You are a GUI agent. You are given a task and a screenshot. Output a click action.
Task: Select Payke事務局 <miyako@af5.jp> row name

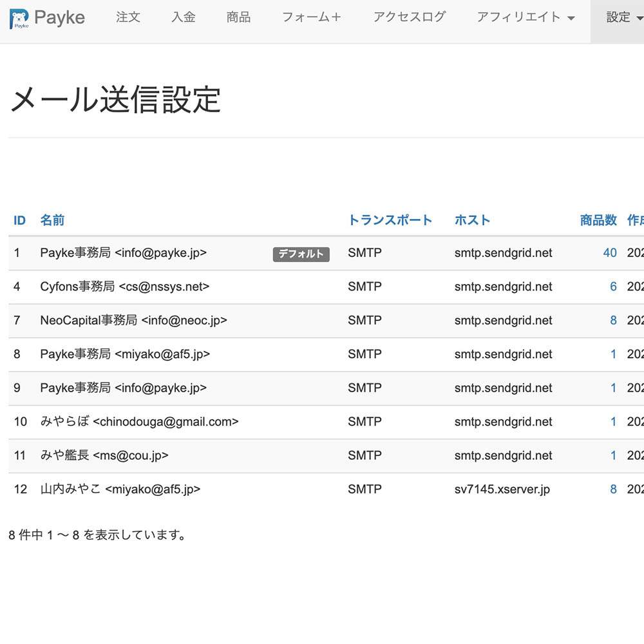click(125, 354)
